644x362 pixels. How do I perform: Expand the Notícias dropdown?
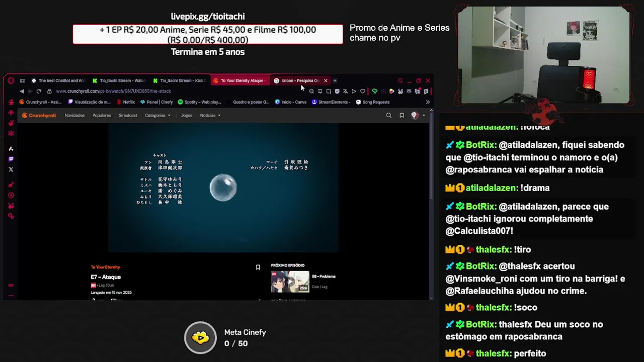pos(210,115)
